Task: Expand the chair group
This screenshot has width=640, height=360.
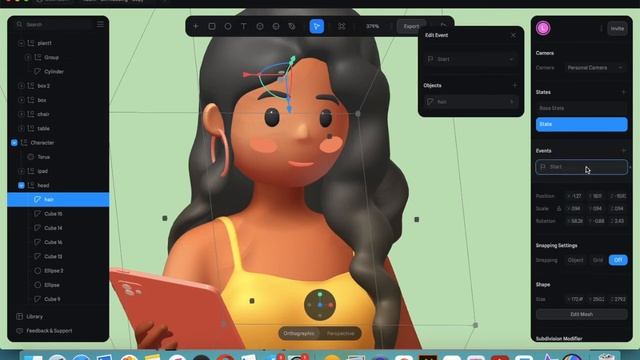Action: (x=21, y=114)
